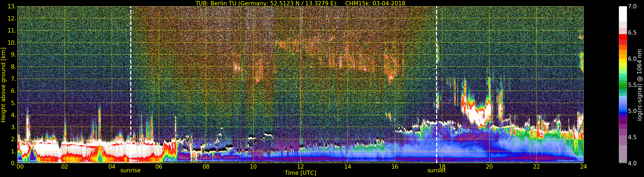
Task: Click colorbar tick label '4.5'
Action: pyautogui.click(x=632, y=137)
